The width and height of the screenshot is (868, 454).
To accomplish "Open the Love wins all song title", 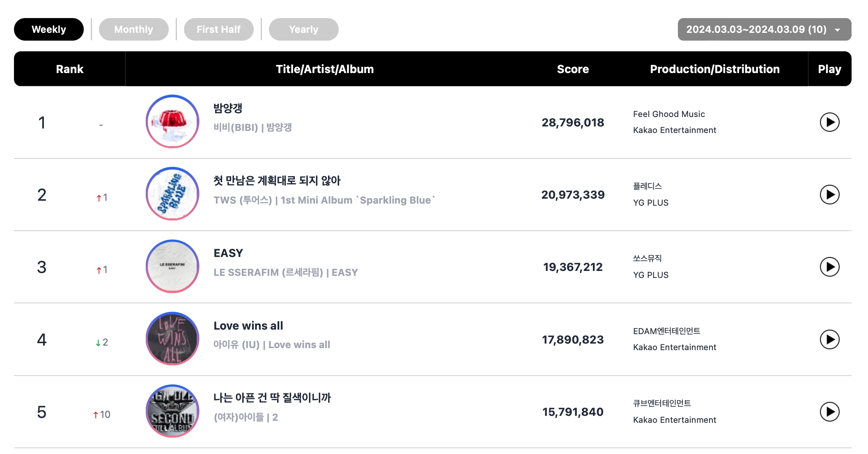I will tap(248, 326).
